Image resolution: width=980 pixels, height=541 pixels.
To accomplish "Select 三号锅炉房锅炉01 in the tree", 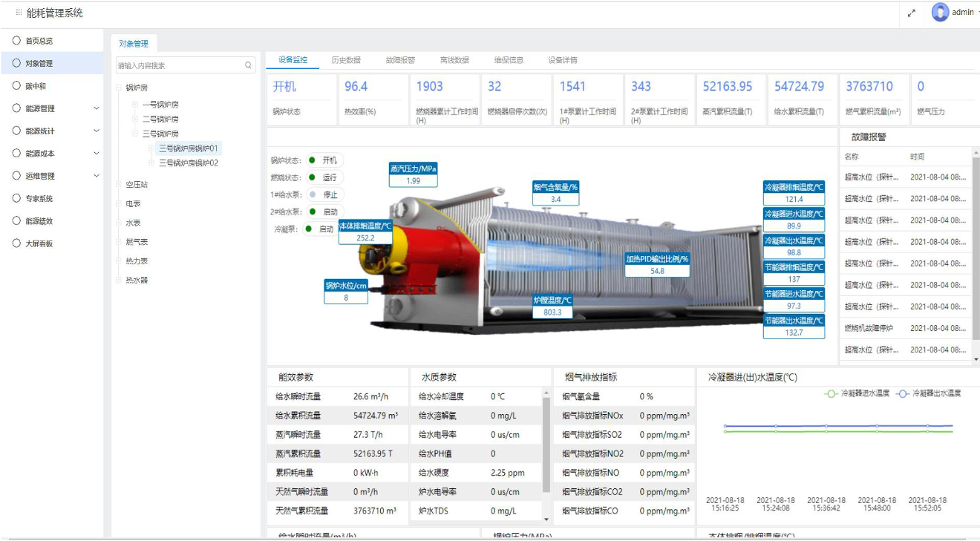I will [189, 148].
